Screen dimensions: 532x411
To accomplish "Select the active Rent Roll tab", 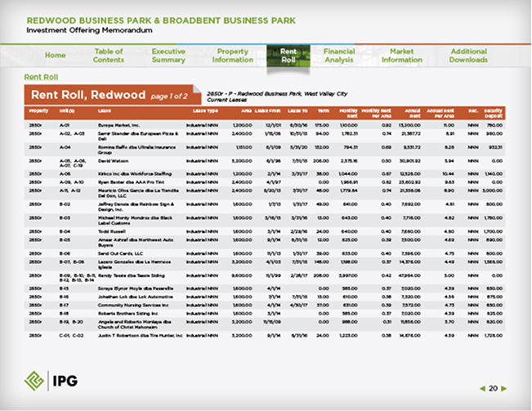I will click(x=288, y=56).
